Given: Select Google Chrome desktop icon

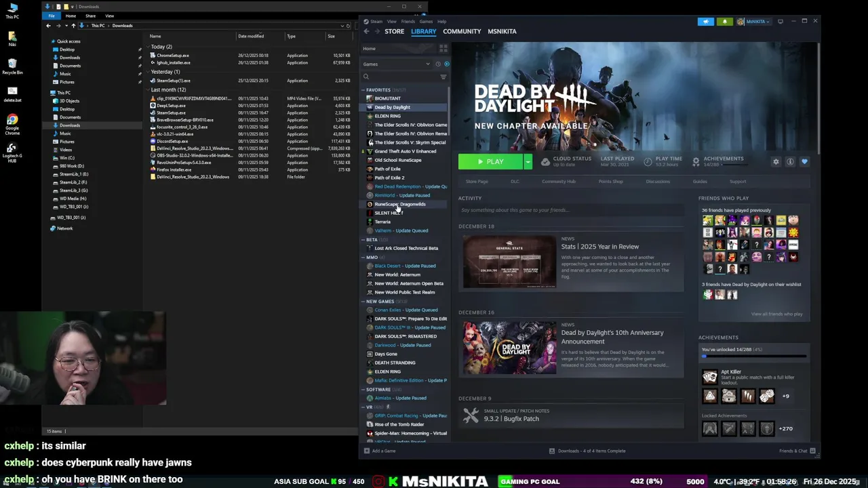Looking at the screenshot, I should pyautogui.click(x=12, y=125).
